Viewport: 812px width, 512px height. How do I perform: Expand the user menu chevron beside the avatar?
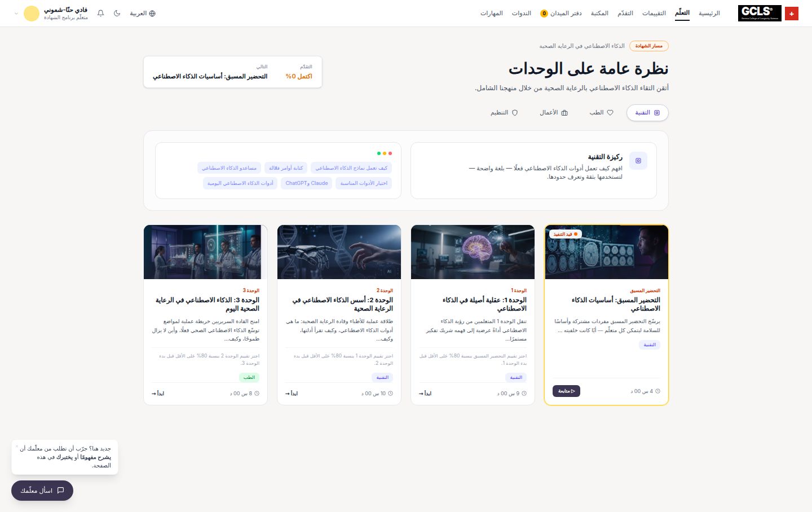click(16, 14)
